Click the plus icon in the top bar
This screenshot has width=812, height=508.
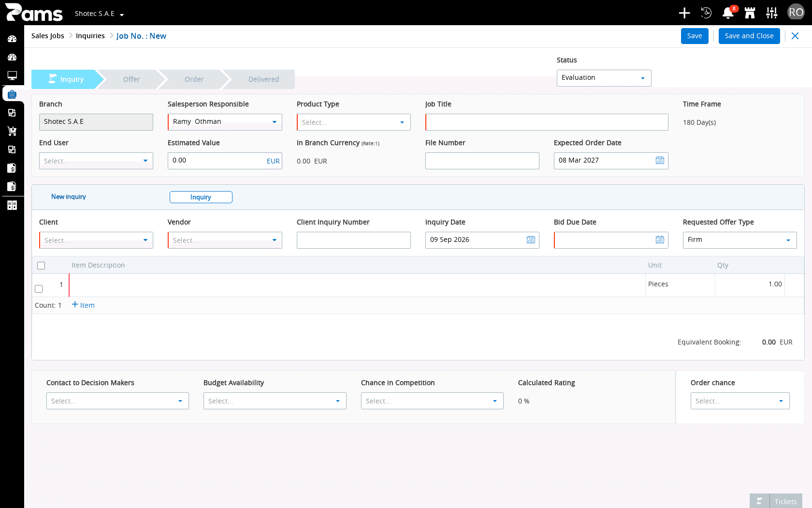(684, 13)
